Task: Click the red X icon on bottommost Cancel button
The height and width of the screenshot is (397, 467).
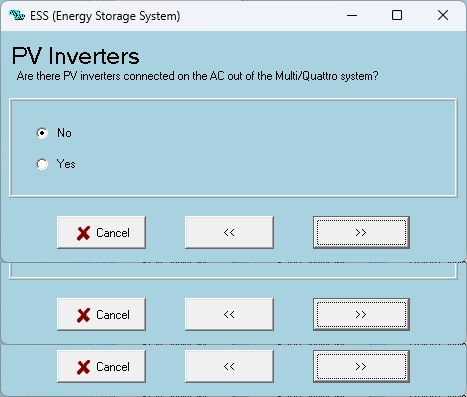Action: pos(83,367)
